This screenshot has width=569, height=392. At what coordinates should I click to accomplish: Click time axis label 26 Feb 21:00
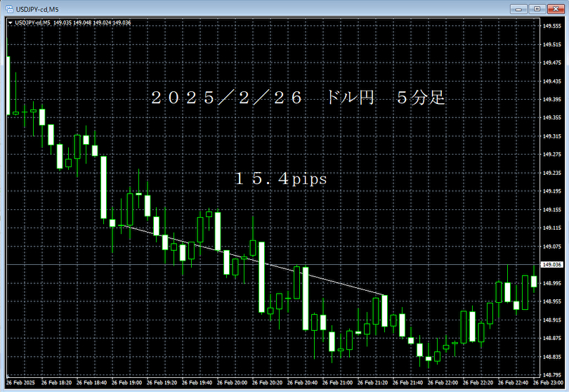point(337,383)
